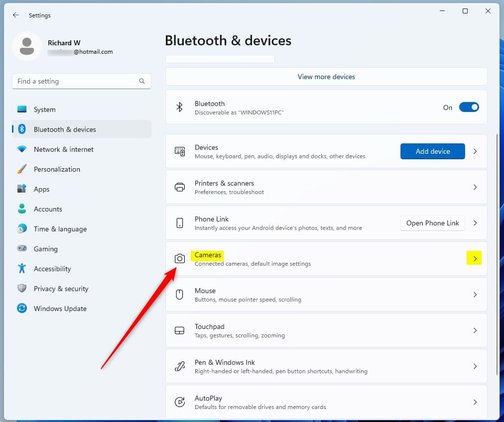Viewport: 504px width, 422px height.
Task: Click the back arrow in Settings title bar
Action: click(16, 15)
